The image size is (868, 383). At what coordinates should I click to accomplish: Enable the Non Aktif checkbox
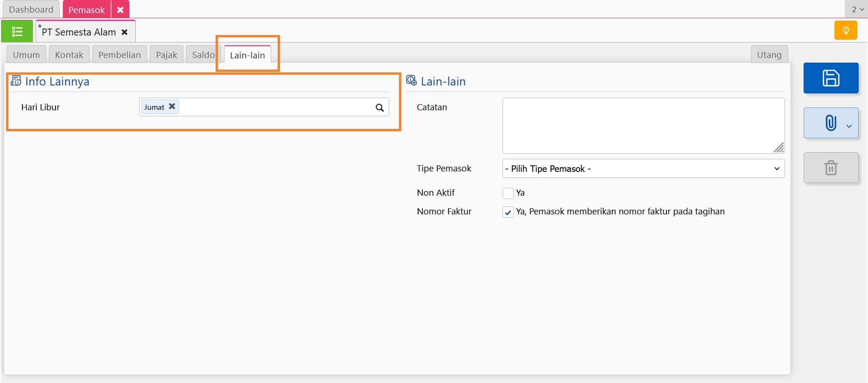[508, 193]
